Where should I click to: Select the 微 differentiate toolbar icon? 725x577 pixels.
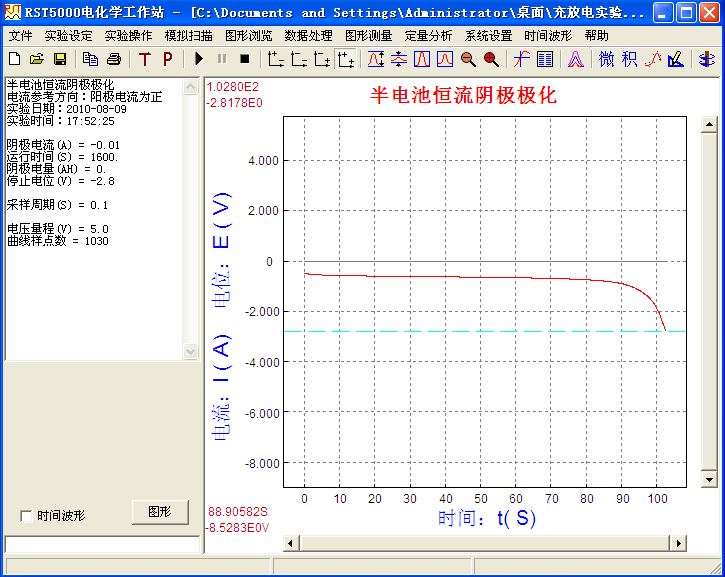pos(607,59)
